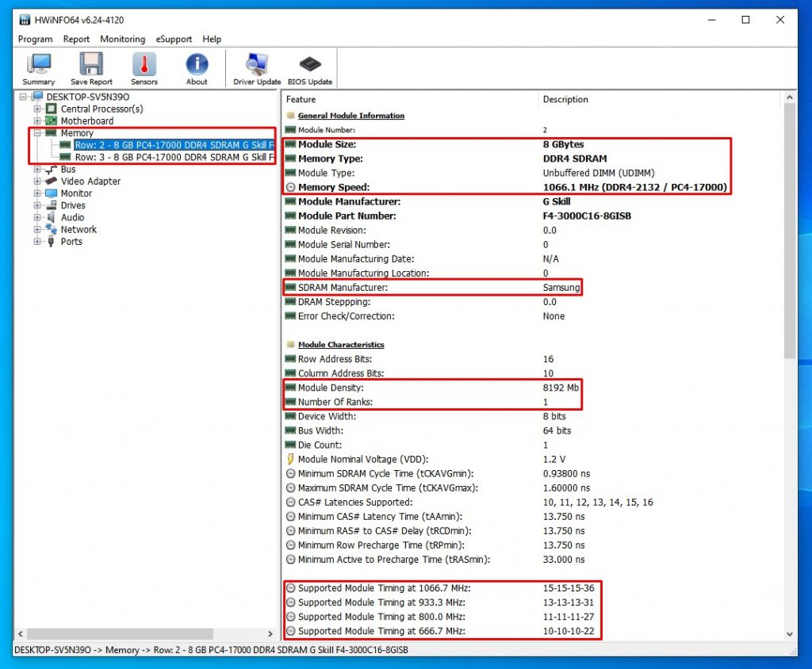Collapse the Memory tree node
Image resolution: width=812 pixels, height=669 pixels.
click(x=37, y=133)
